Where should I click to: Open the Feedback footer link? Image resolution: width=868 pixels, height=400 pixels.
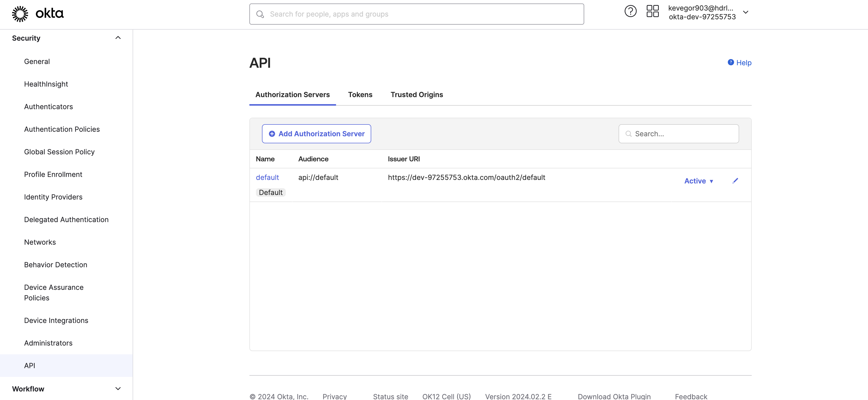[x=691, y=396]
